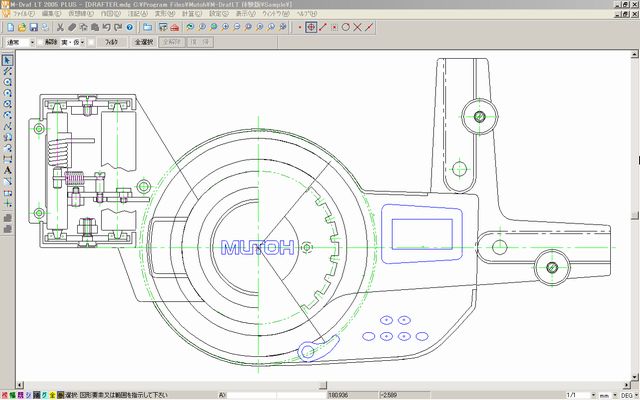Open the 計算(C) menu
The image size is (640, 400).
tap(191, 13)
